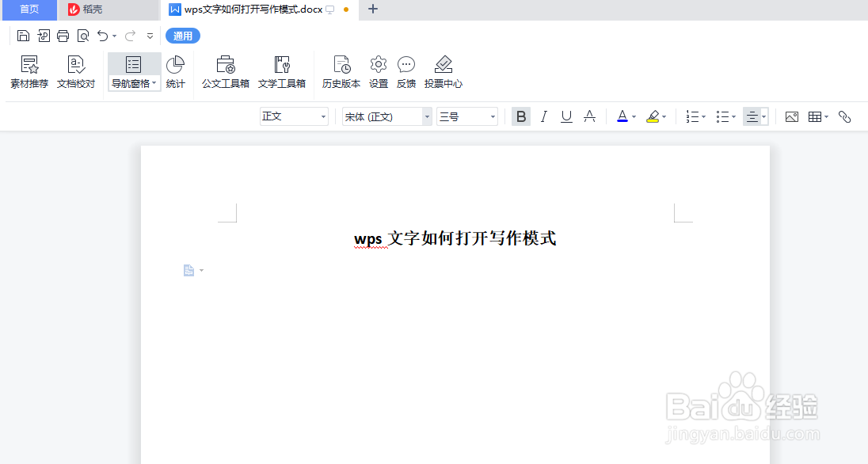
Task: Expand insert table arrow
Action: [x=827, y=117]
